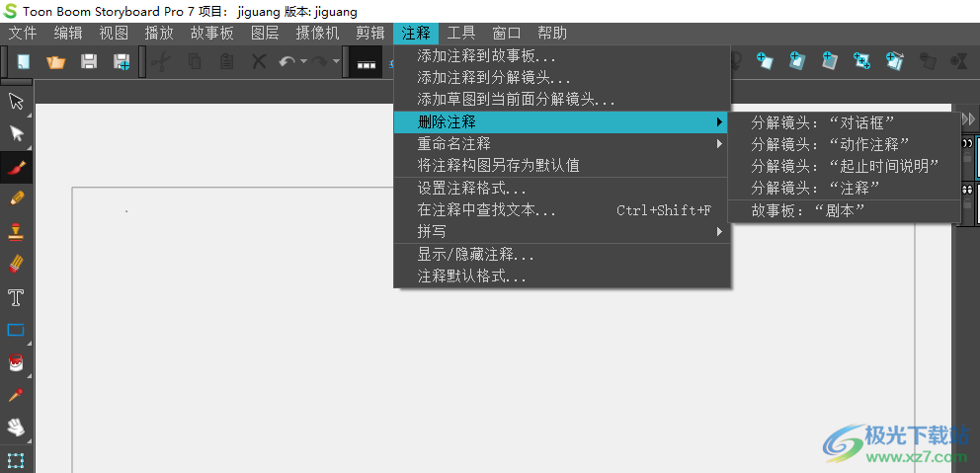Choose 注释默认格式...

tap(562, 276)
